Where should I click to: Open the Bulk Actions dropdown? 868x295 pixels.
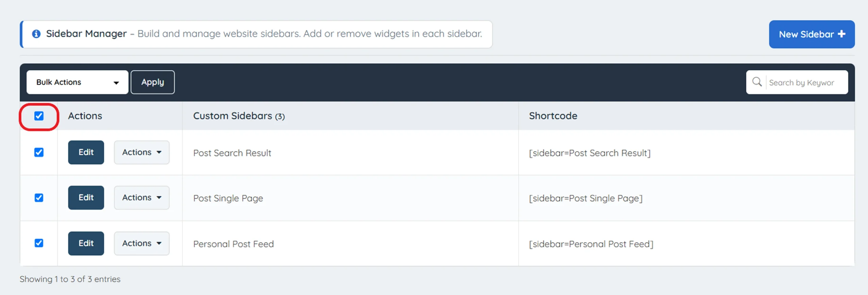point(77,82)
